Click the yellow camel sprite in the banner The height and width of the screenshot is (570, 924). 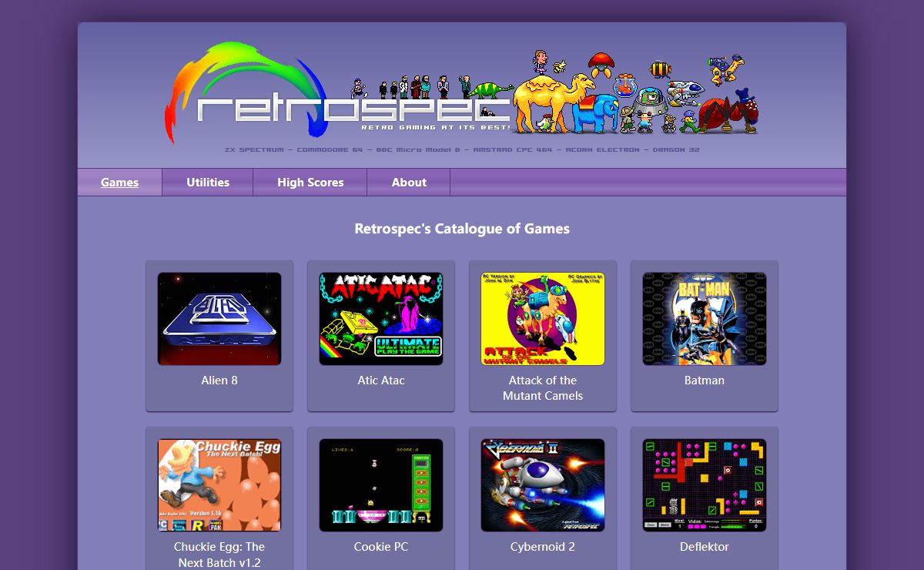[553, 100]
